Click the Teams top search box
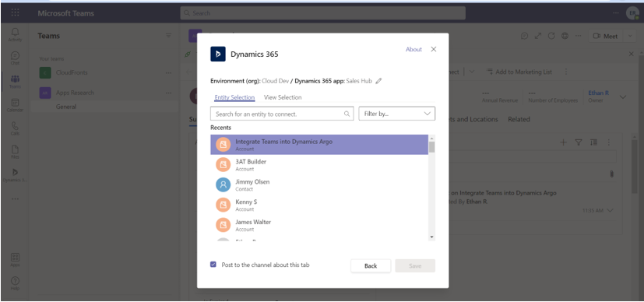Screen dimensions: 644x302 pos(323,12)
